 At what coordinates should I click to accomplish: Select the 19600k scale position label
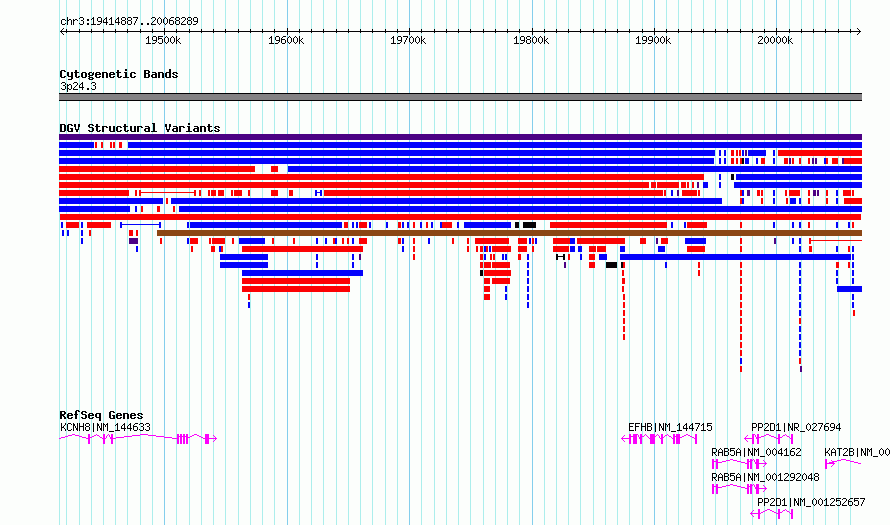point(286,40)
